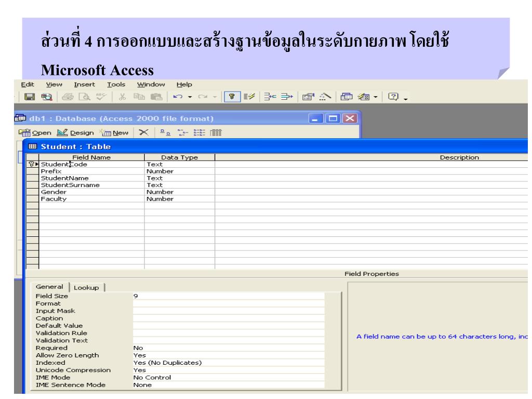This screenshot has width=532, height=399.
Task: Open the Tools menu
Action: click(116, 85)
